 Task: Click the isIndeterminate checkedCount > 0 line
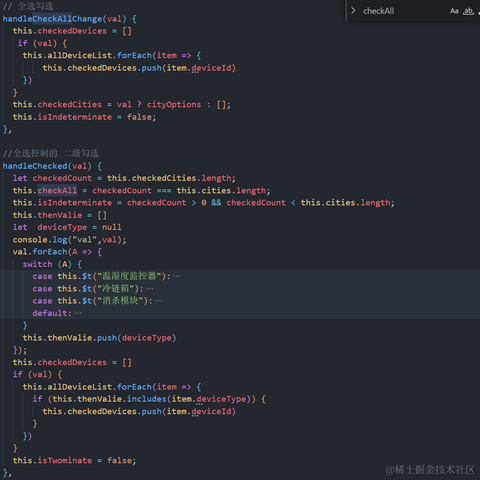click(x=203, y=203)
